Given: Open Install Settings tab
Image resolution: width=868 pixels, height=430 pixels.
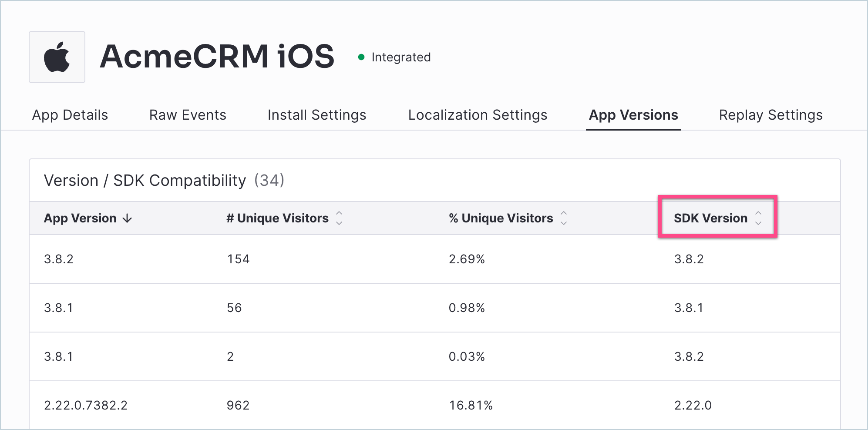Looking at the screenshot, I should point(317,115).
